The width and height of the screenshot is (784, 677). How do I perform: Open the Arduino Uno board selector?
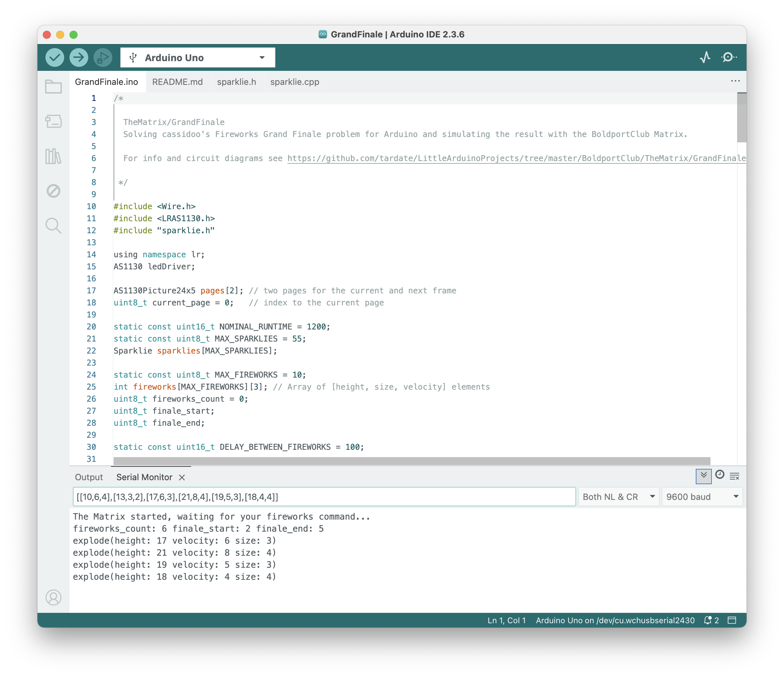pyautogui.click(x=198, y=57)
